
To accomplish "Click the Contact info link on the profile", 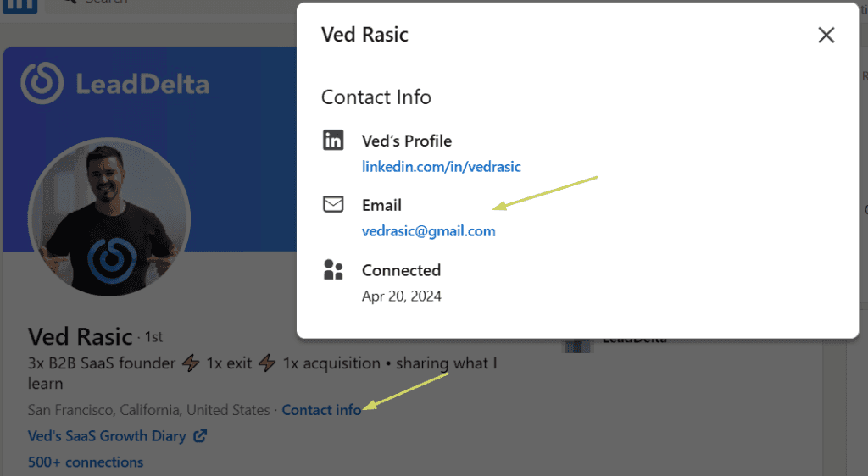I will coord(321,410).
